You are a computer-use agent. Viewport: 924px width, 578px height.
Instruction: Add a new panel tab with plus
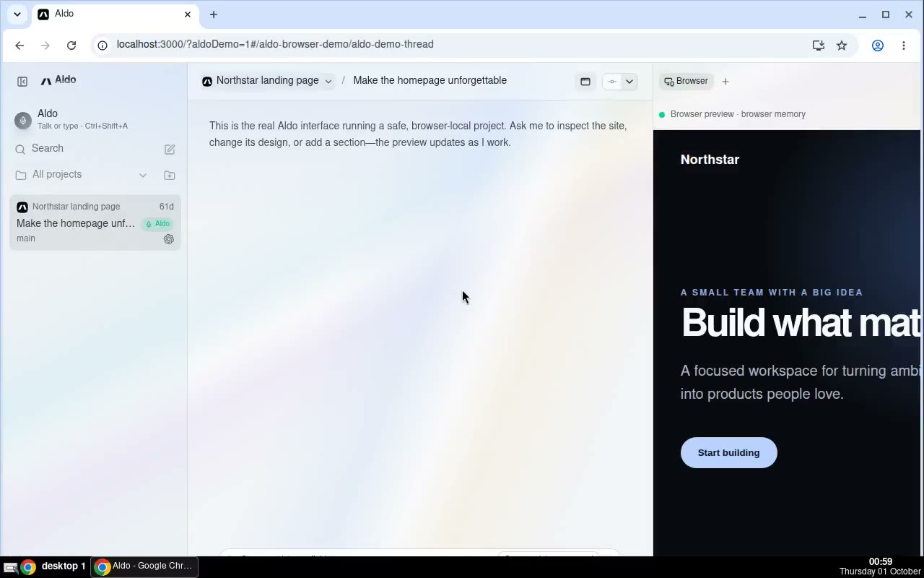coord(725,82)
